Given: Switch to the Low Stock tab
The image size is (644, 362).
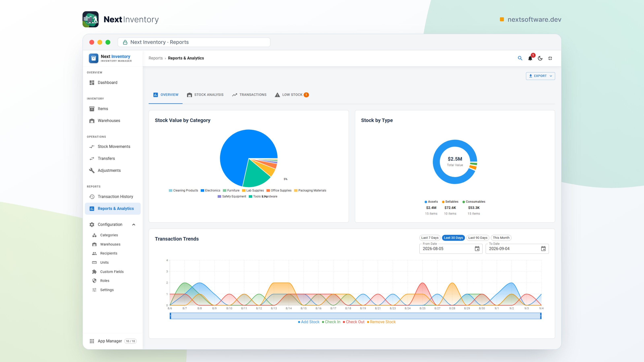Looking at the screenshot, I should click(x=292, y=95).
